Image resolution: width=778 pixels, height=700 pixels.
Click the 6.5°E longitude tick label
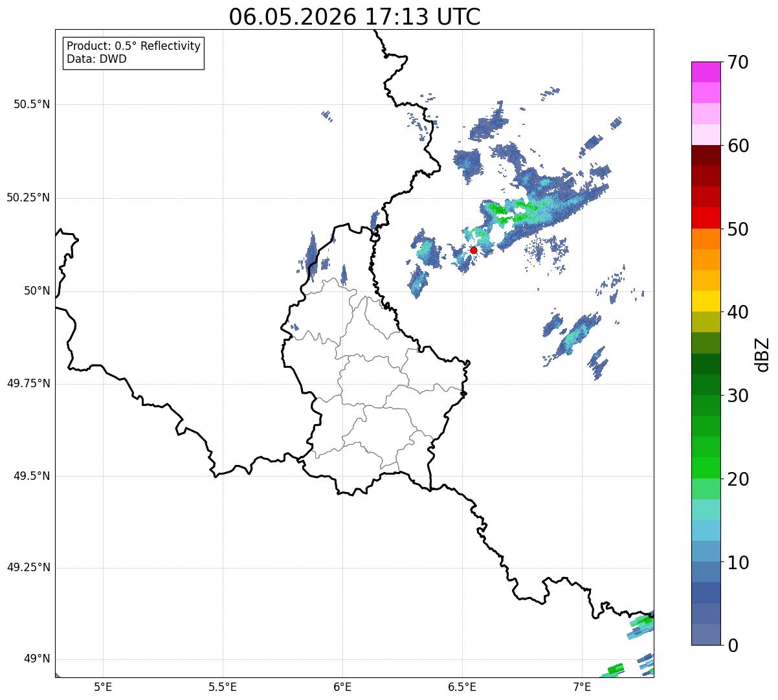pos(462,686)
